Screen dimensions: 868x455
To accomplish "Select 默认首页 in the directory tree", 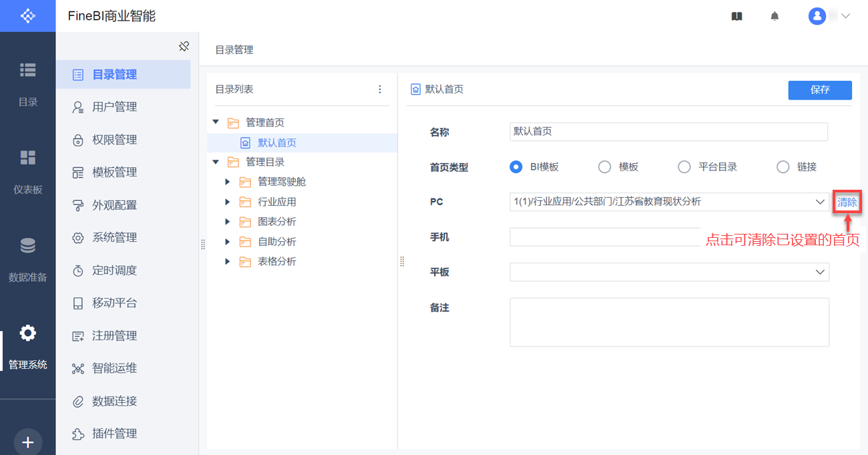I will (276, 142).
